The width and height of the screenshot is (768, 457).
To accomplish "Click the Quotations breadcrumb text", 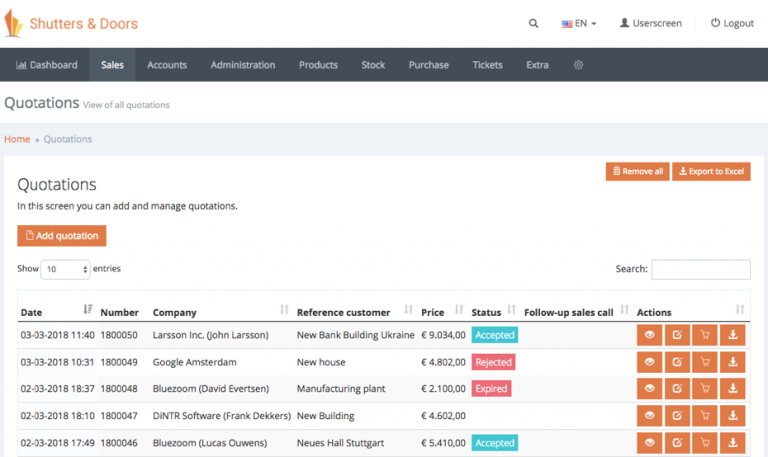I will click(68, 139).
